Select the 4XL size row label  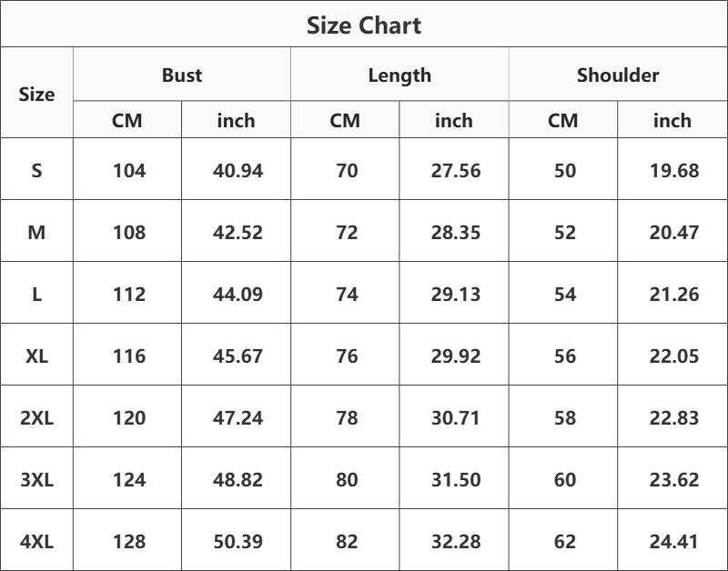click(36, 541)
